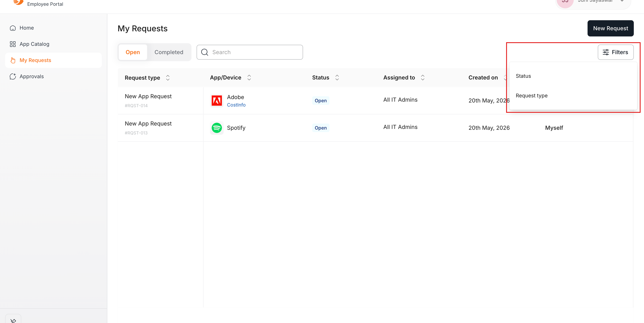Sort by App/Device column arrows
644x323 pixels.
click(249, 78)
